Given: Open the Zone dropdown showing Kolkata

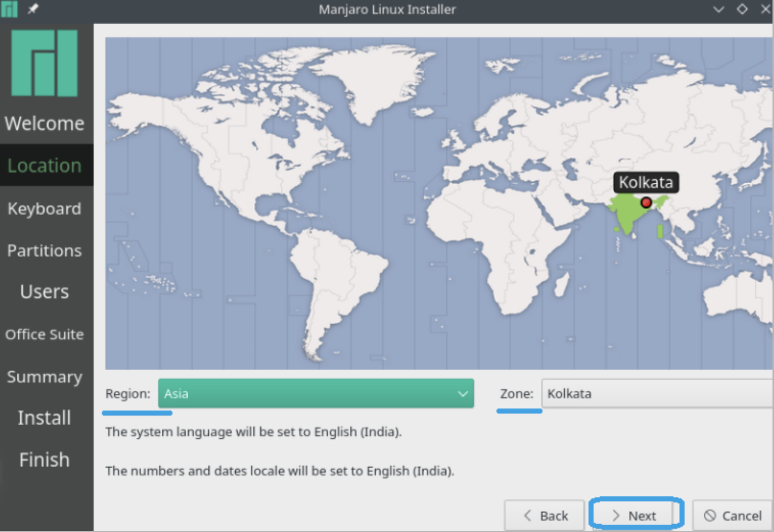Looking at the screenshot, I should 657,394.
